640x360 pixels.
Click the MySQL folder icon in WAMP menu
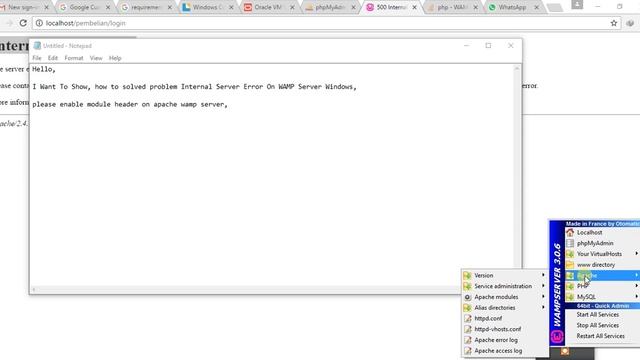click(x=570, y=297)
